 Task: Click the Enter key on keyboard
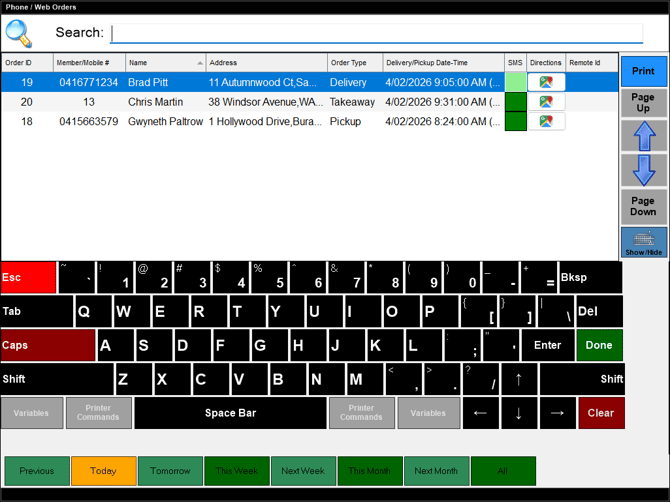click(x=548, y=345)
